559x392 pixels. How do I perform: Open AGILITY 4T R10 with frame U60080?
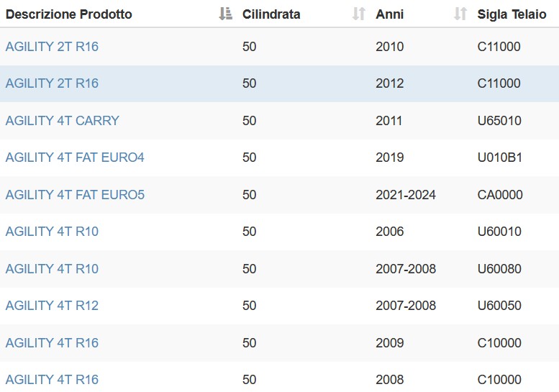coord(52,269)
